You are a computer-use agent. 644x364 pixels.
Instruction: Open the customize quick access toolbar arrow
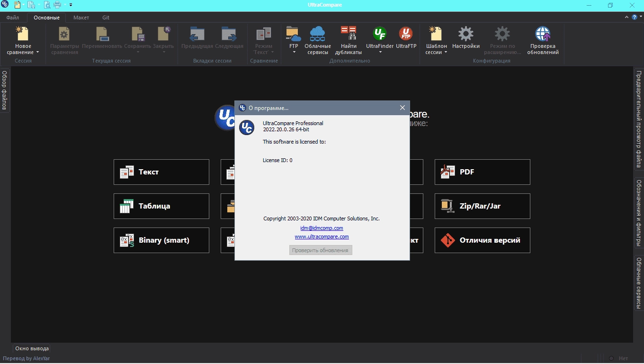pyautogui.click(x=71, y=5)
